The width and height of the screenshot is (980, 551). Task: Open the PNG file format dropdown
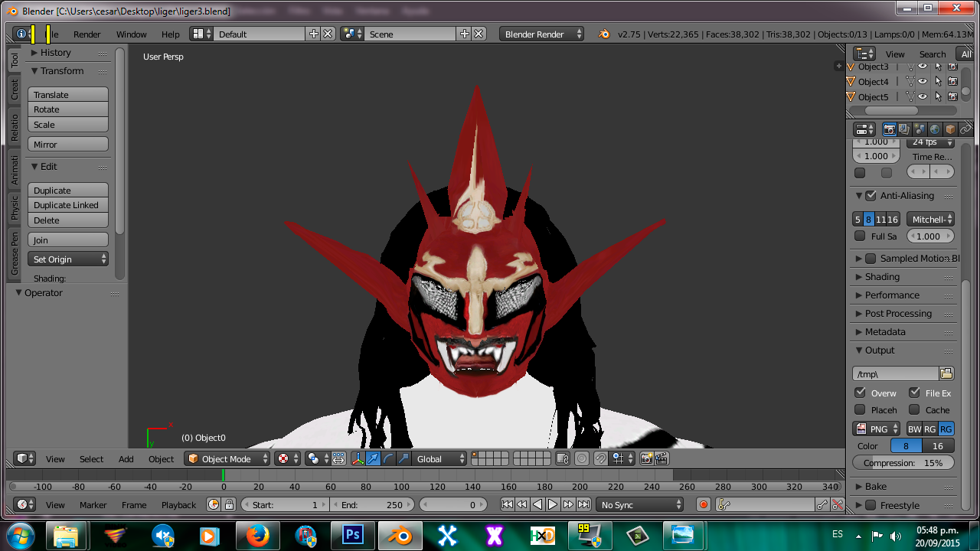coord(877,429)
